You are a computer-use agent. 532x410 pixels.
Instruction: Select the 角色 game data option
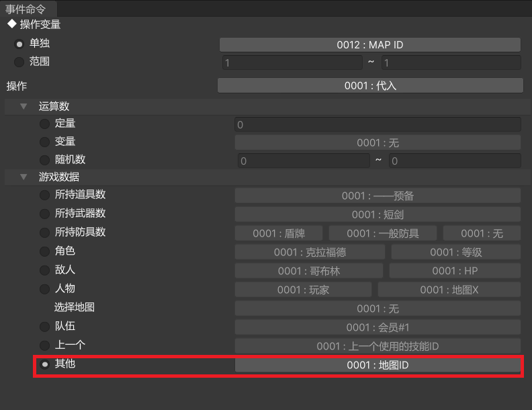coord(44,251)
